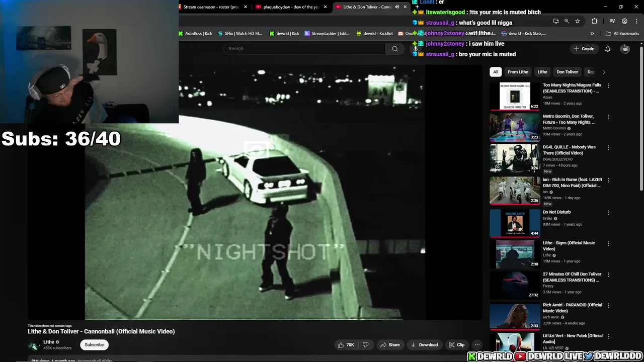Open DG4L QUILLE Nobody Was There thumbnail
The width and height of the screenshot is (644, 362).
[515, 158]
